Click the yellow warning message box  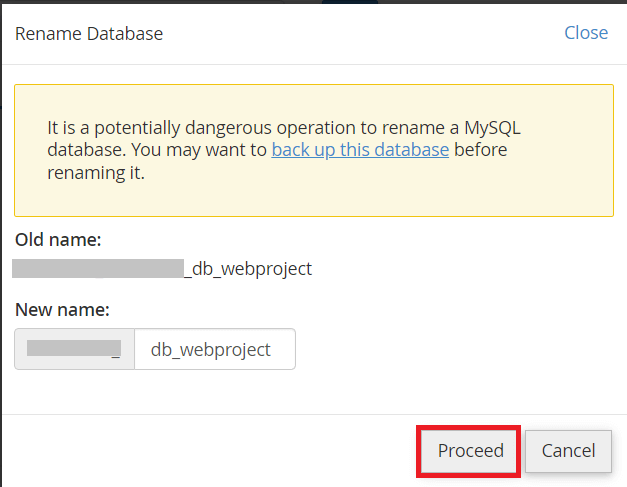(314, 150)
